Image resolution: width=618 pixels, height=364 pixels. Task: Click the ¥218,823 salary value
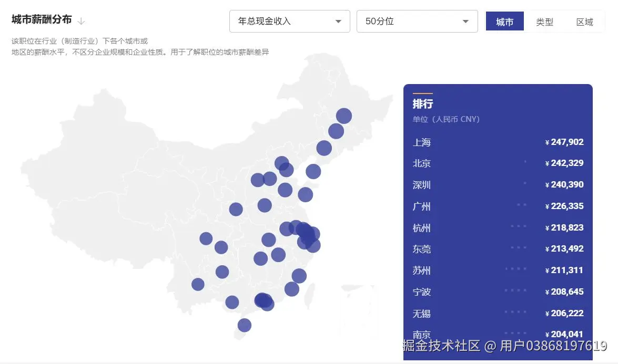tap(564, 227)
